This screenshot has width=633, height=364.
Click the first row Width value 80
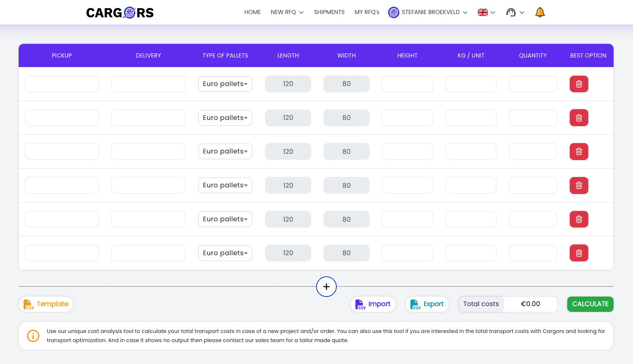coord(346,84)
